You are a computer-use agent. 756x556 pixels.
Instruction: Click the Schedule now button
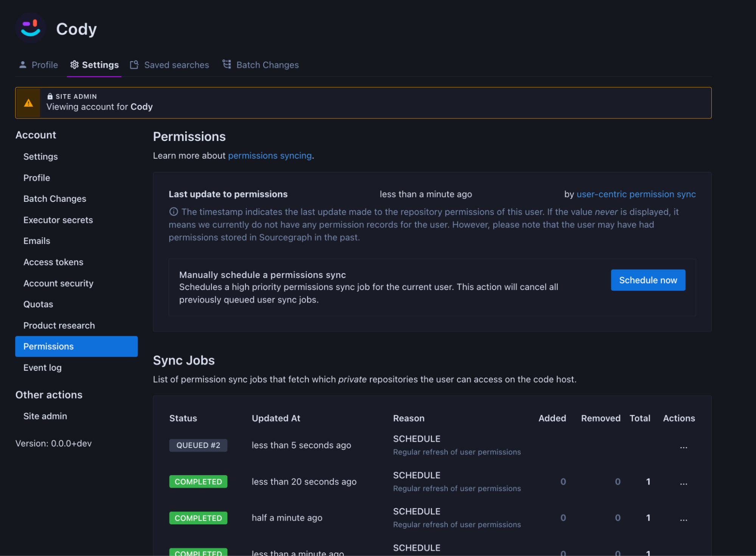[x=648, y=280]
